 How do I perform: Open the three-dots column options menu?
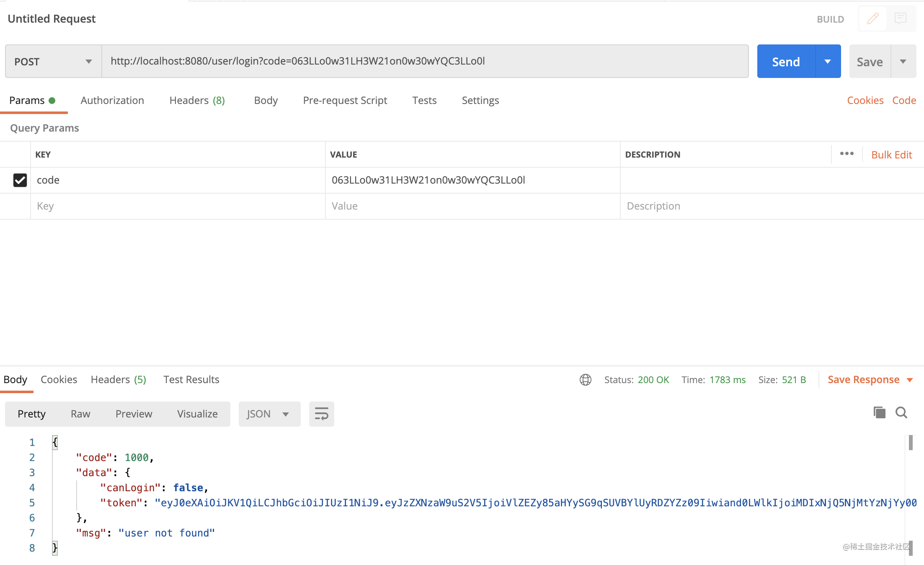847,154
